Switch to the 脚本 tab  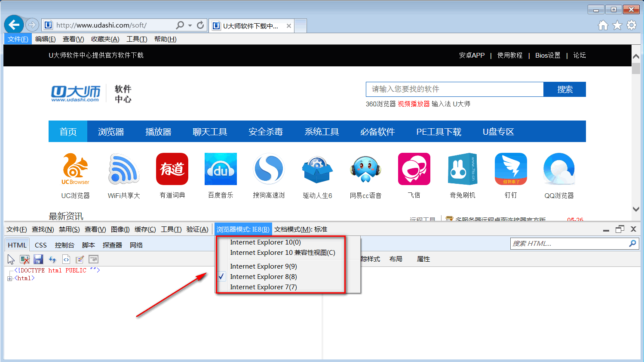click(x=89, y=245)
